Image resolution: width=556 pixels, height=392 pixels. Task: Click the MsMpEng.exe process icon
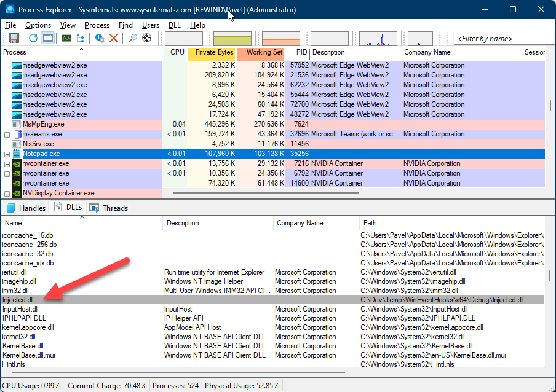click(x=17, y=124)
